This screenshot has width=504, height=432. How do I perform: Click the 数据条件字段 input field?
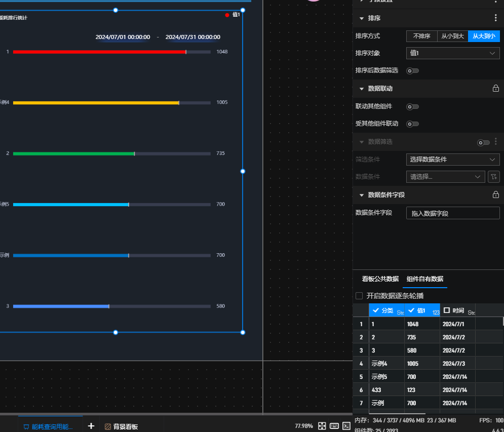(x=453, y=213)
